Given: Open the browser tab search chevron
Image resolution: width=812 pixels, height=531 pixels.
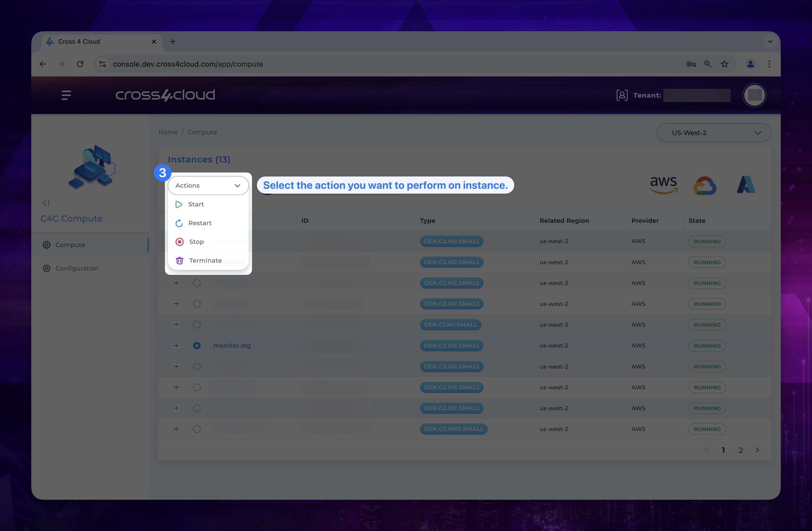Looking at the screenshot, I should click(770, 42).
